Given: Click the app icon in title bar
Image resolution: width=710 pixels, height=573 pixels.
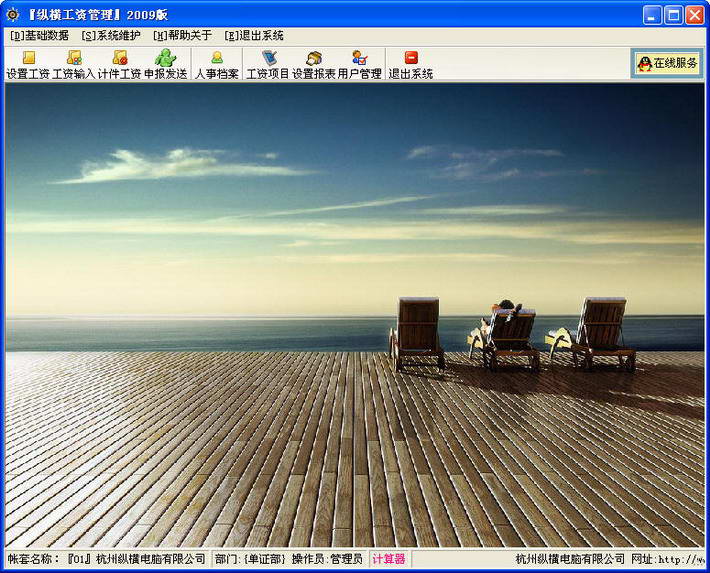Looking at the screenshot, I should [12, 14].
